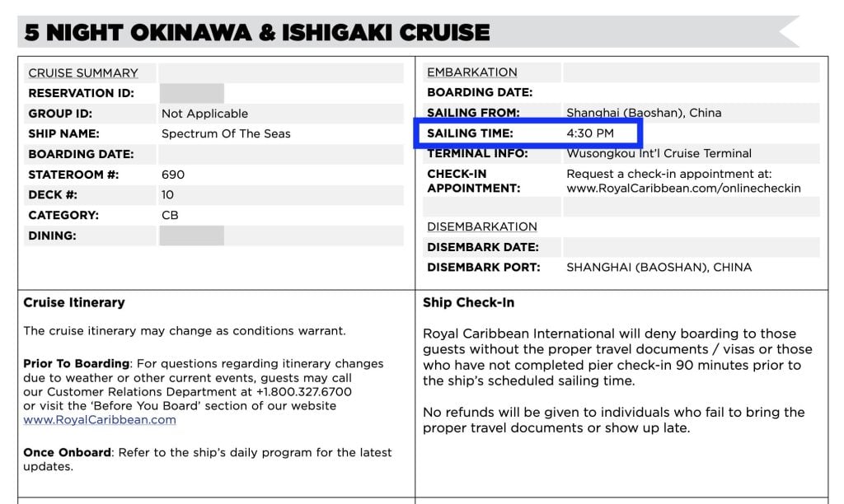Screen dimensions: 844x504
Task: Select the ship name Spectrum Of The Seas
Action: (x=226, y=133)
